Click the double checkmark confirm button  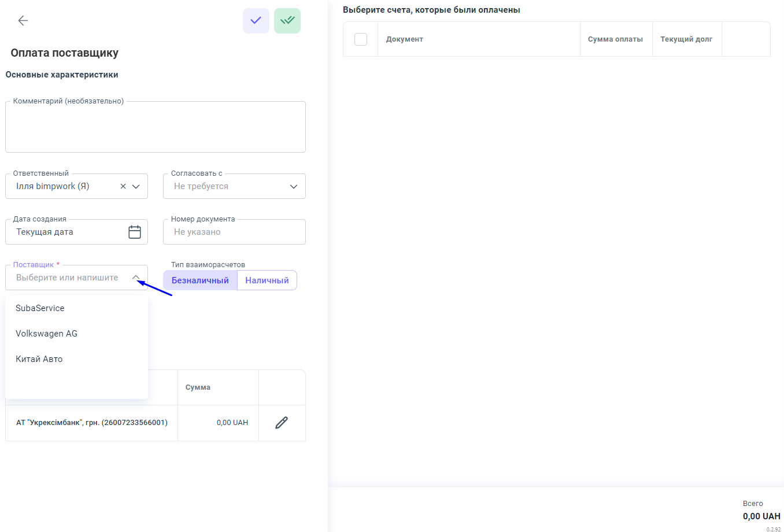click(x=287, y=21)
